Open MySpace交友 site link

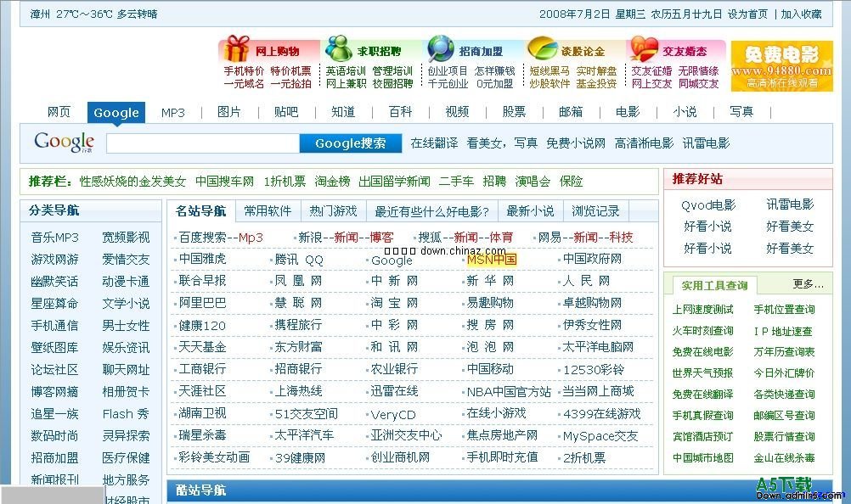tap(600, 436)
